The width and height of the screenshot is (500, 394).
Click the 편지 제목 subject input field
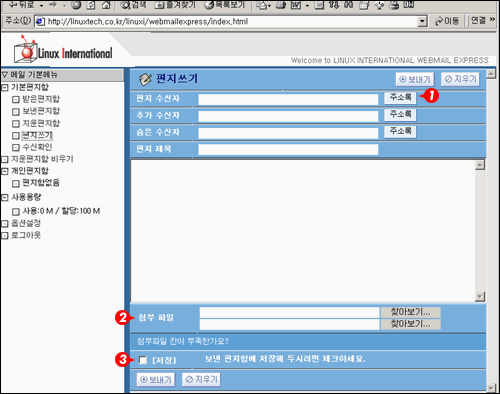coord(288,149)
